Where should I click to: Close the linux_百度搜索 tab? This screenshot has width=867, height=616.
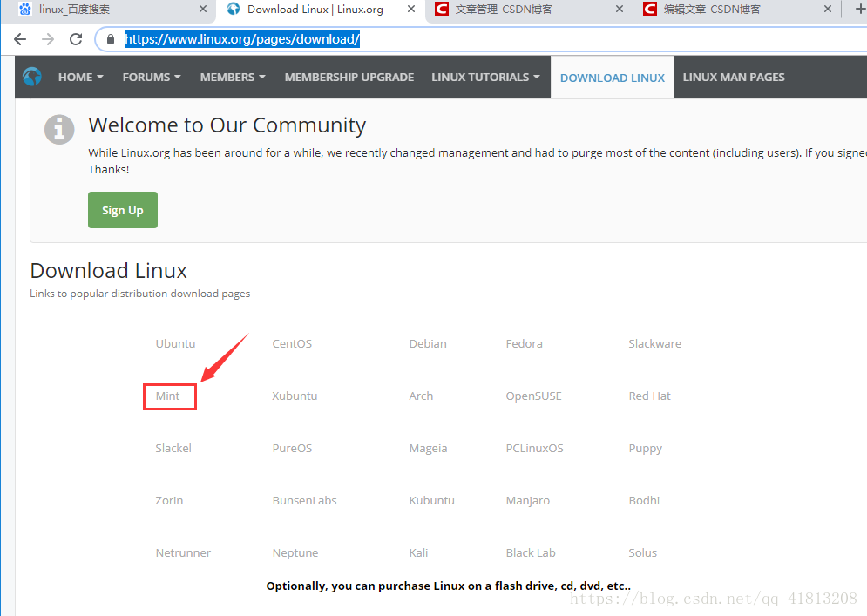pyautogui.click(x=203, y=9)
